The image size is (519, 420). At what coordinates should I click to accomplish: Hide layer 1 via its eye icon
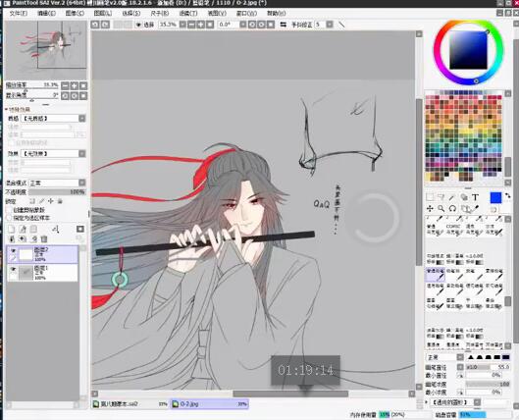click(x=13, y=269)
